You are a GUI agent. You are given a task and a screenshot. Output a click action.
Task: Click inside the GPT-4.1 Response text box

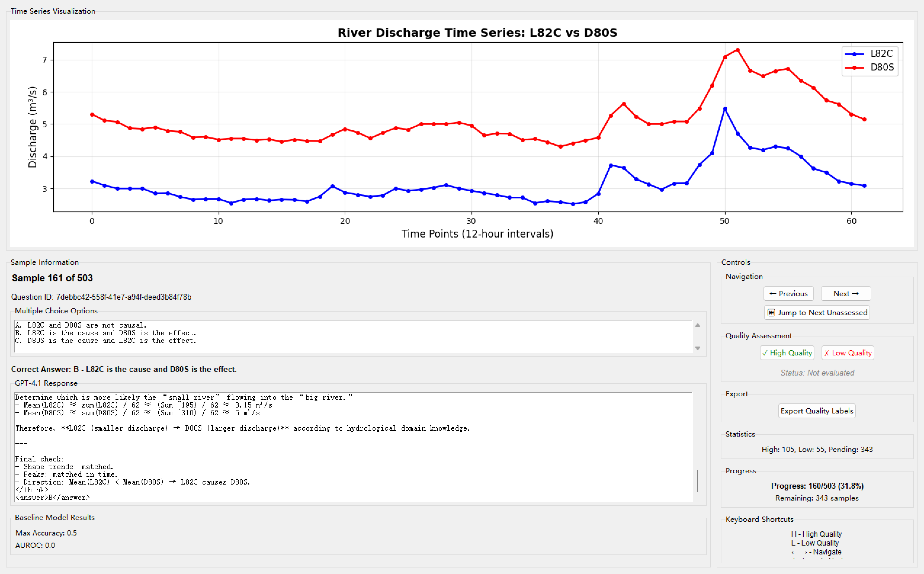(342, 448)
